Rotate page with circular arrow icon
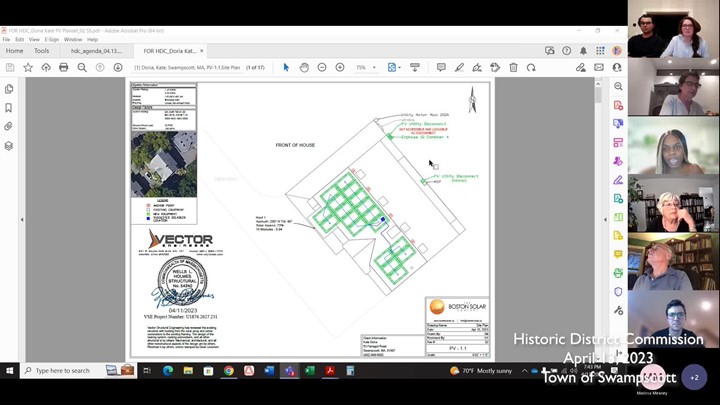The image size is (720, 405). coord(531,68)
